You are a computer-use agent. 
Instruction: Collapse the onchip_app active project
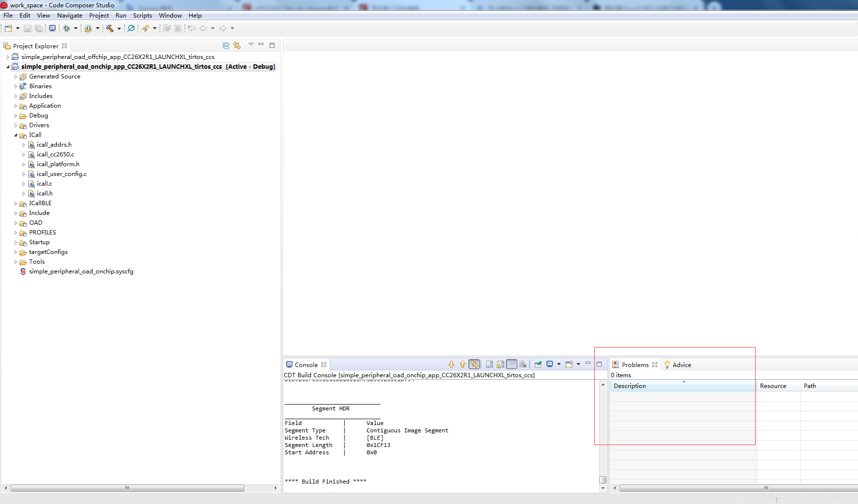click(x=8, y=67)
